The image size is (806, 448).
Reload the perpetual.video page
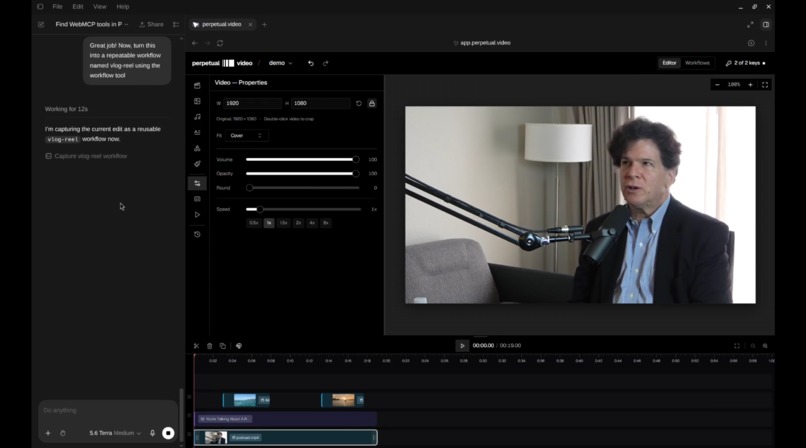coord(220,43)
